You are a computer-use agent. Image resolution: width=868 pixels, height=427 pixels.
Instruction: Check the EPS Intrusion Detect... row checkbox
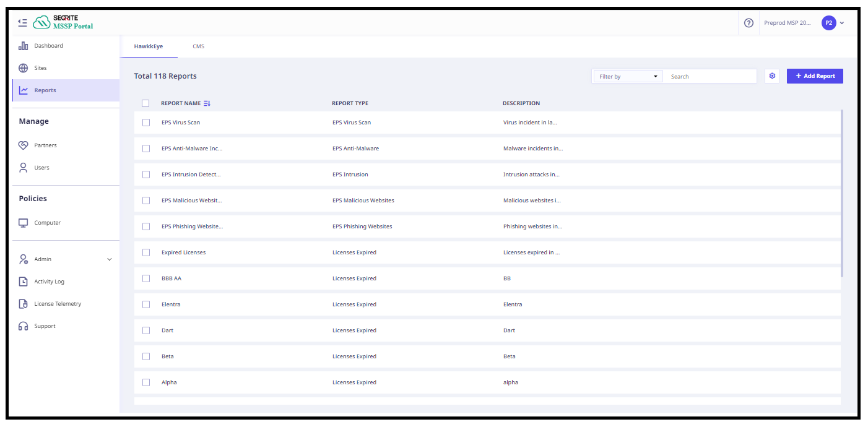coord(146,175)
